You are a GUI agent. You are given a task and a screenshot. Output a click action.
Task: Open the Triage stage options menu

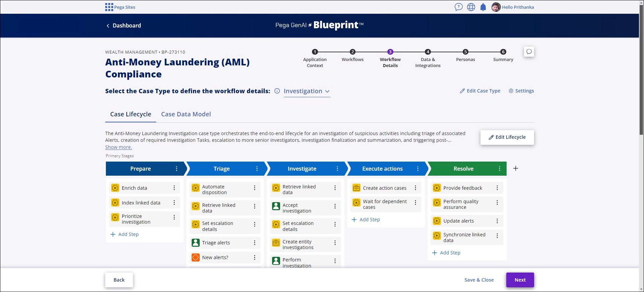[x=257, y=169]
